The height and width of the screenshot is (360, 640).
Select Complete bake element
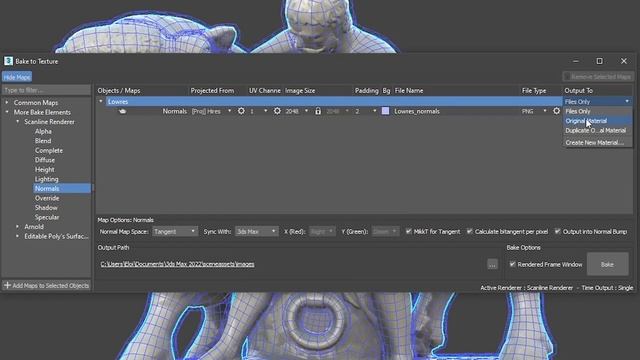tap(49, 150)
